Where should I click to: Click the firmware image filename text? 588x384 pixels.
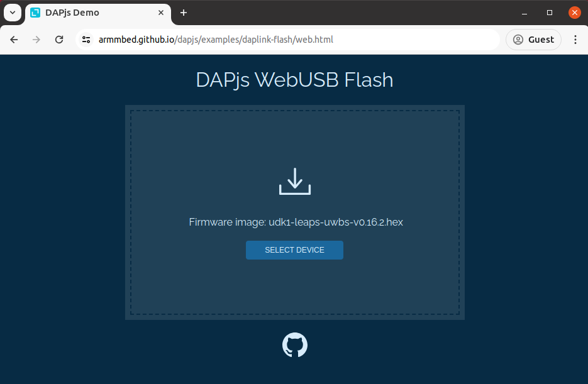click(336, 222)
